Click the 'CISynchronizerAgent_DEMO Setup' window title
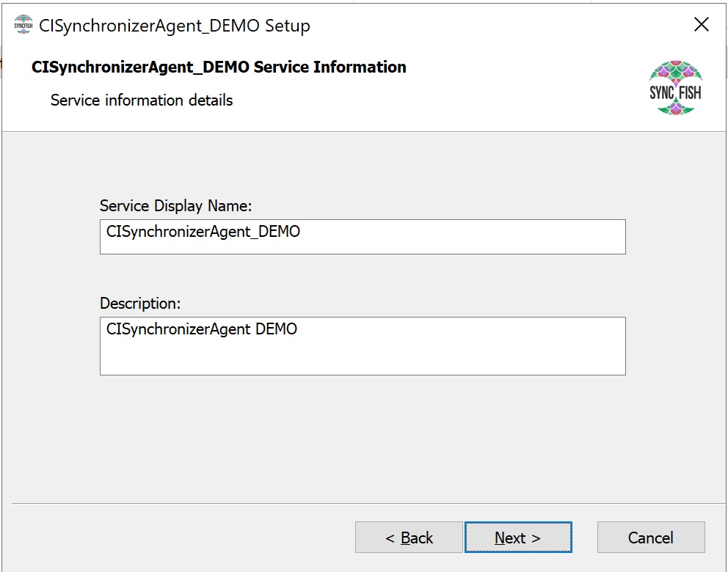Viewport: 728px width, 572px height. tap(174, 26)
